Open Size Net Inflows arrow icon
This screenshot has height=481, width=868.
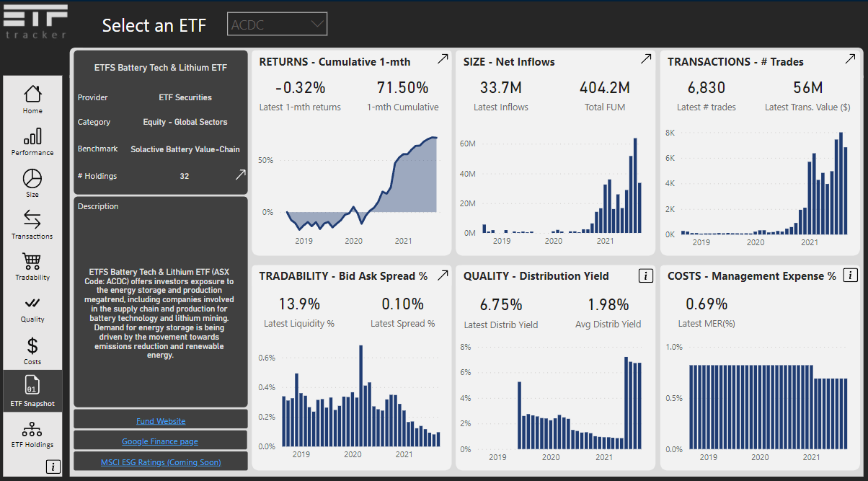coord(647,60)
